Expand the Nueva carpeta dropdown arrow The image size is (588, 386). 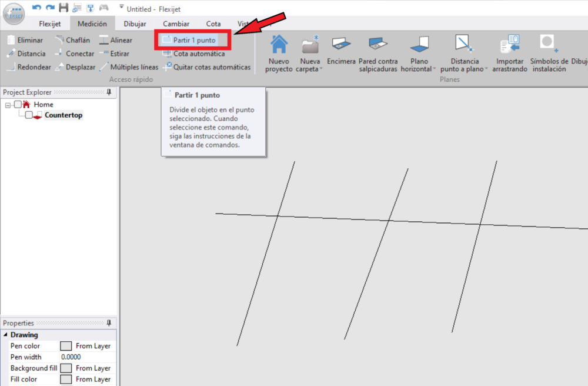(322, 69)
